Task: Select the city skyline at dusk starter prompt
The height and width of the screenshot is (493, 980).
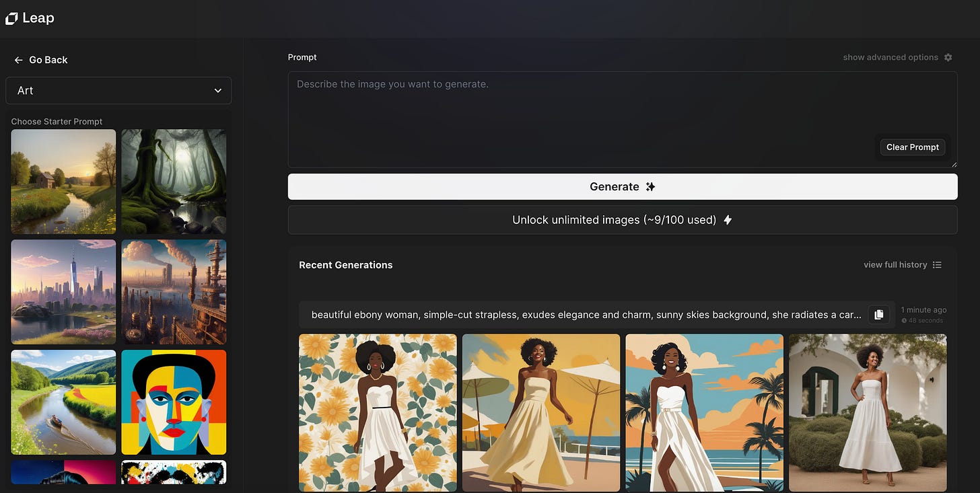Action: 63,292
